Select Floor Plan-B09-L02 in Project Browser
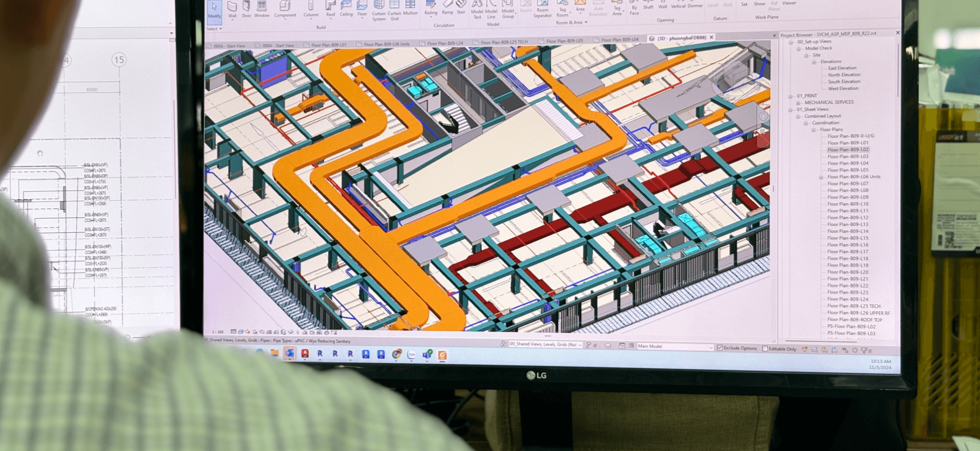980x451 pixels. (848, 150)
